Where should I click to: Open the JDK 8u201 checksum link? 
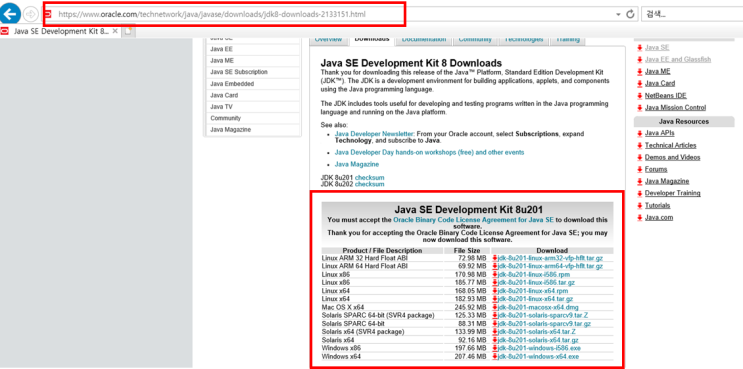pyautogui.click(x=370, y=178)
